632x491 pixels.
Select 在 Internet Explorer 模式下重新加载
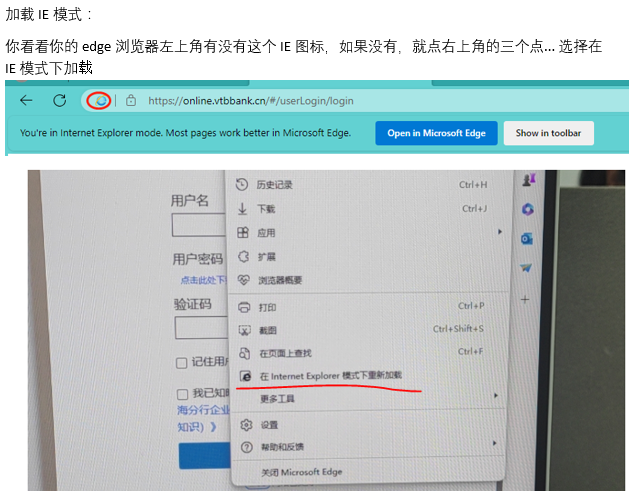click(x=330, y=376)
